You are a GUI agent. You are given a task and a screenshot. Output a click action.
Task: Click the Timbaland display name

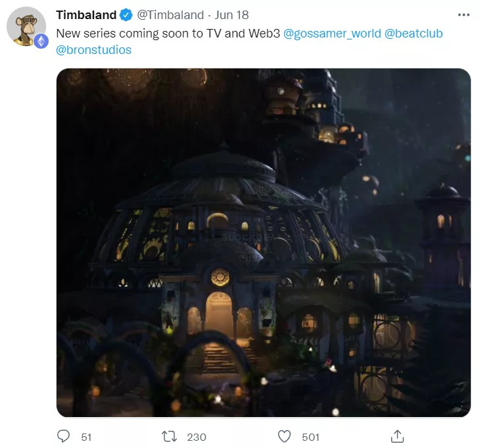click(86, 14)
